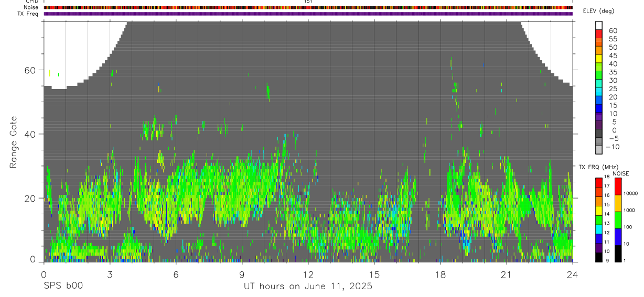The image size is (644, 297).
Task: Click the UT hours on June 11, 2025 label
Action: pos(308,287)
